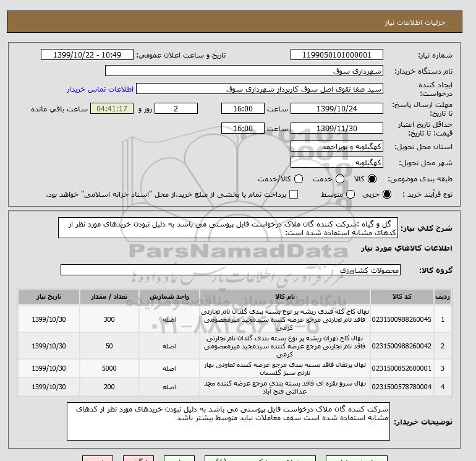The width and height of the screenshot is (476, 461).
Task: Select the کالا radio button
Action: tap(372, 179)
